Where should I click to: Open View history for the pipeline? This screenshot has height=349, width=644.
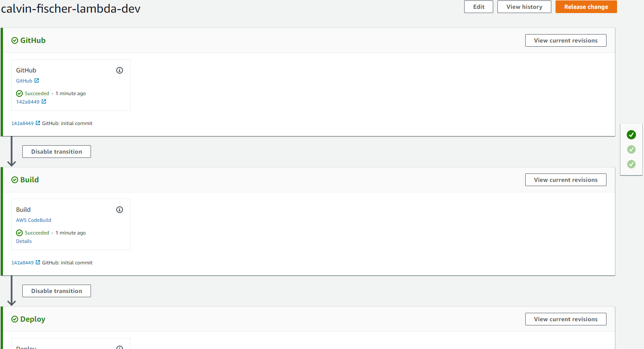[x=524, y=7]
